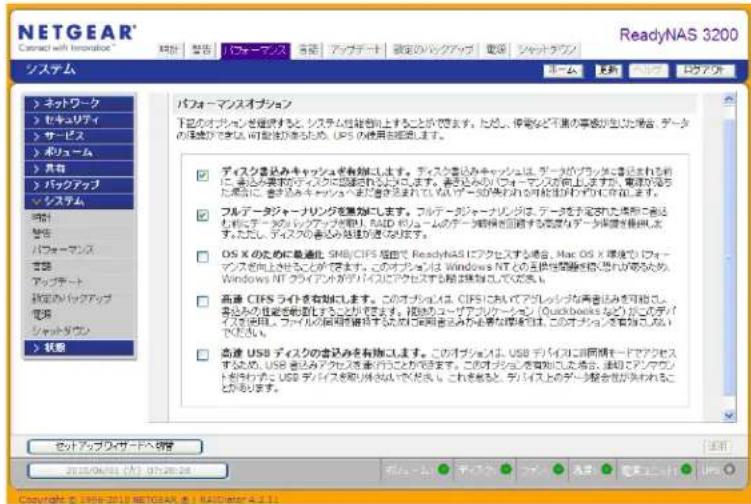
Task: Click the セットアップウィザードへ切替 button
Action: [115, 447]
